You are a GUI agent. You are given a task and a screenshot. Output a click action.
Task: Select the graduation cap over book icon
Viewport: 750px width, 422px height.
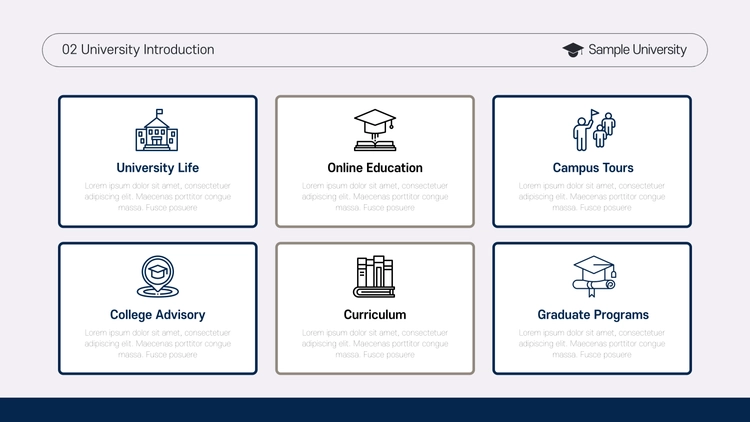(x=375, y=130)
